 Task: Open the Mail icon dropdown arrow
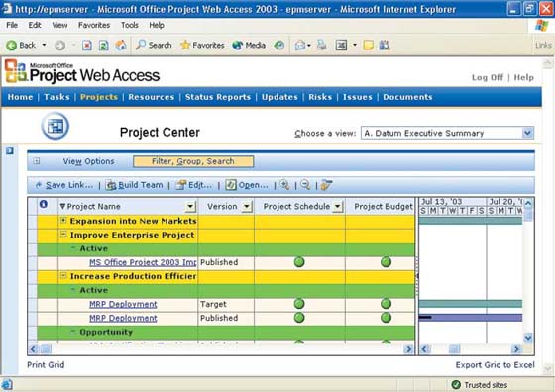[x=309, y=45]
